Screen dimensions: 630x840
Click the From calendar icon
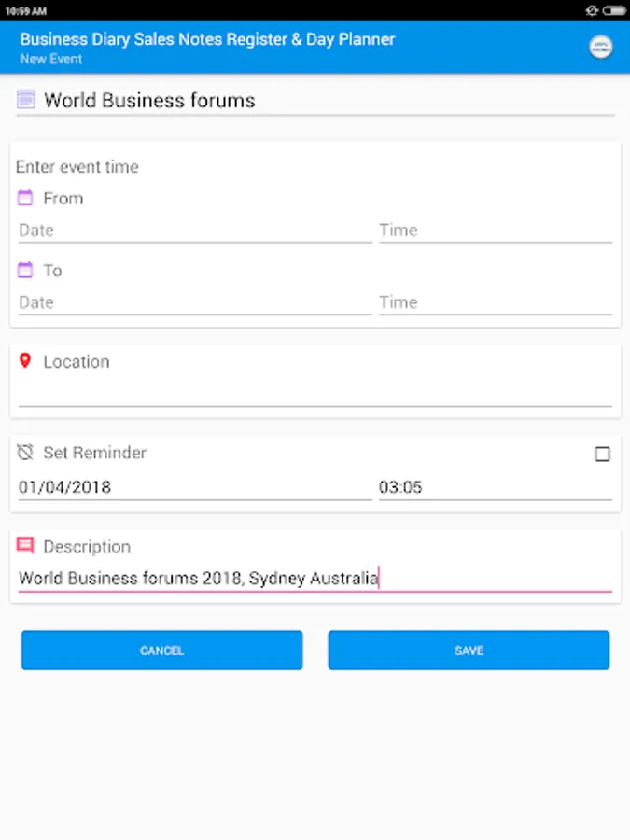click(25, 198)
